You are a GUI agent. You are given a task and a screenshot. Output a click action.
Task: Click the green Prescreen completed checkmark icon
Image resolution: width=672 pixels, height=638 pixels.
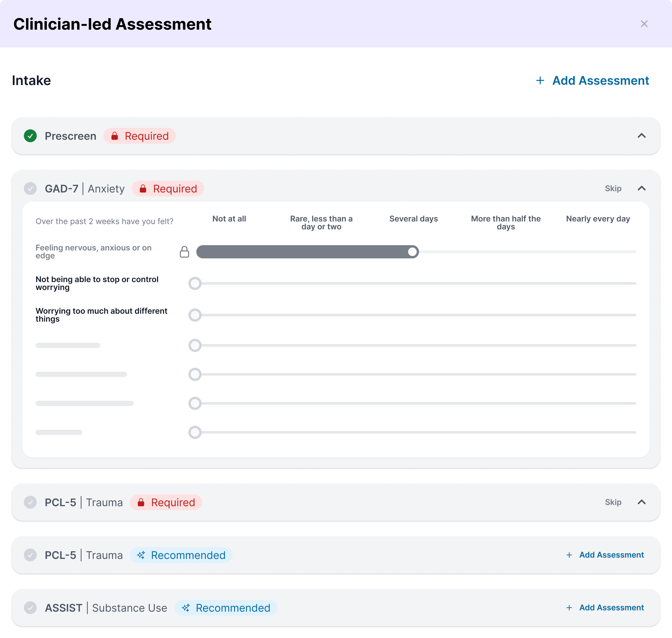30,136
